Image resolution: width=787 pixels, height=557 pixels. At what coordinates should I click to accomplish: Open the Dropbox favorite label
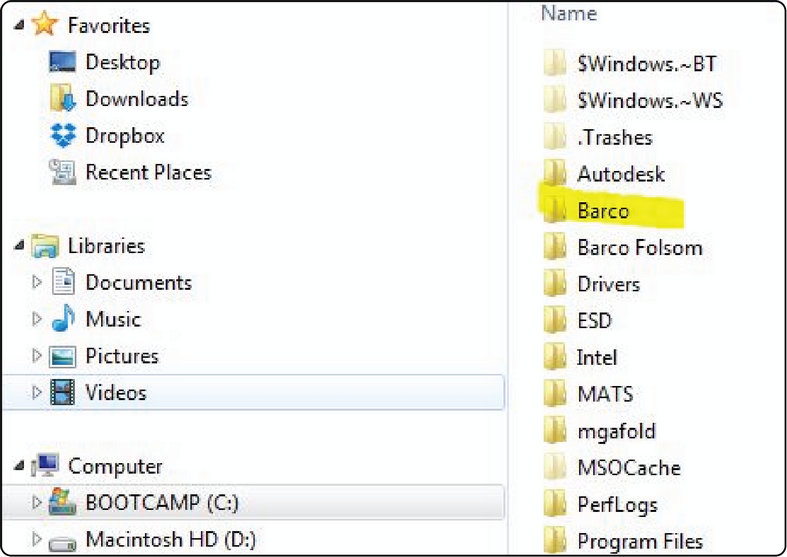click(x=125, y=136)
